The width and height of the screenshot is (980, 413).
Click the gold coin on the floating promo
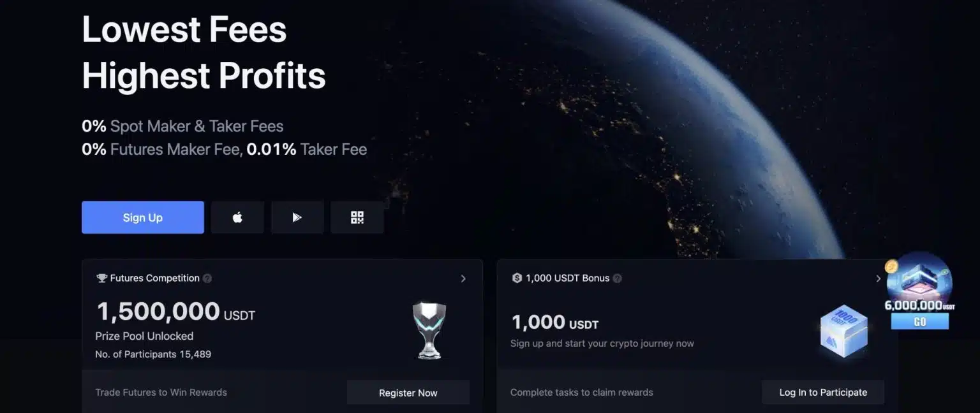pos(891,266)
